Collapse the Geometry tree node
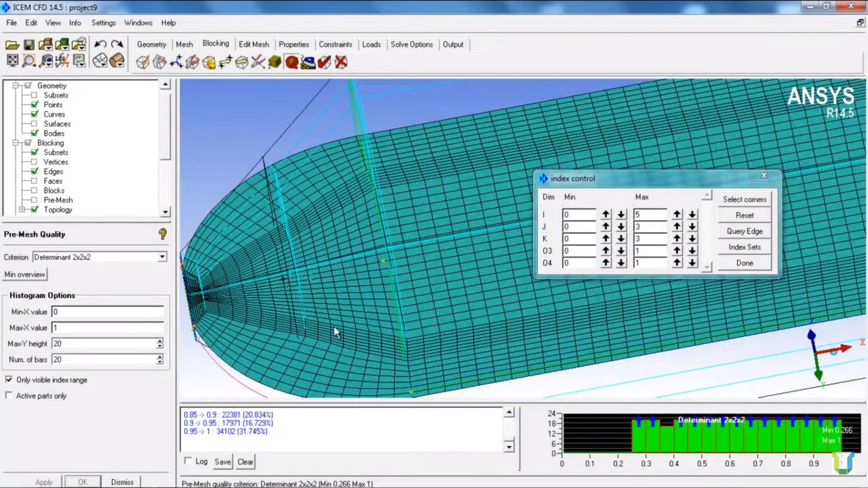This screenshot has height=488, width=868. (x=16, y=86)
